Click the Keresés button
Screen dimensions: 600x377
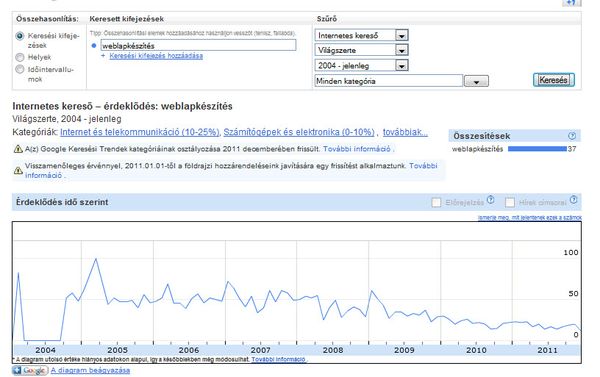(x=554, y=80)
